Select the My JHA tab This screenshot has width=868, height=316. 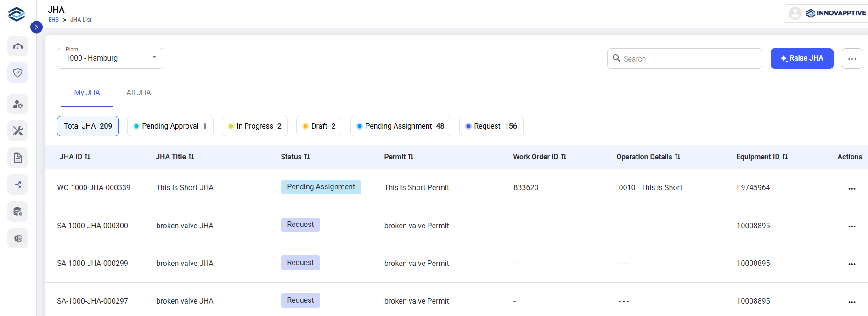(x=87, y=93)
